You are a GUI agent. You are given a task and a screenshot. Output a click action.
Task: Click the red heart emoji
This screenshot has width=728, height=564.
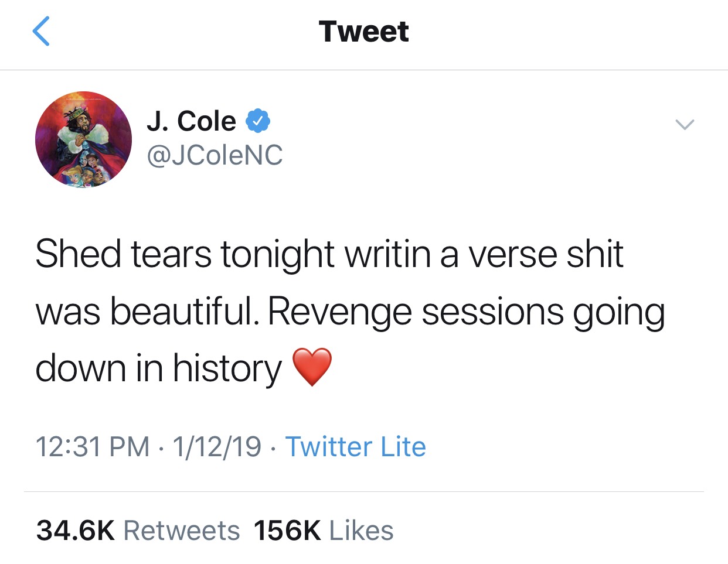point(311,367)
